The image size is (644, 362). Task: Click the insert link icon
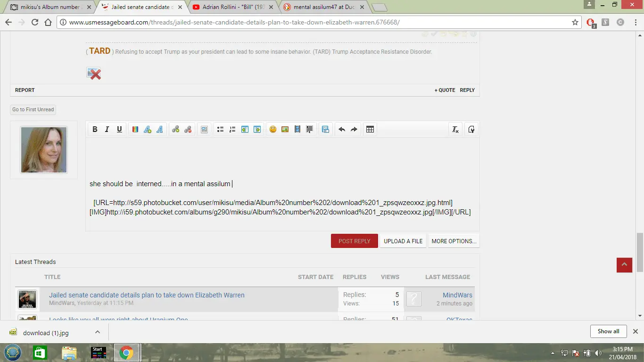[176, 129]
